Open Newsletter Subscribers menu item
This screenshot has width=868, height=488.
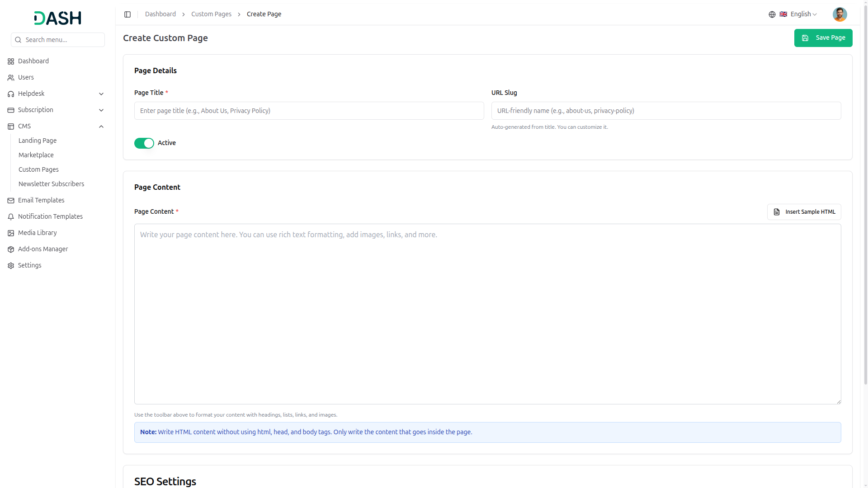tap(51, 184)
